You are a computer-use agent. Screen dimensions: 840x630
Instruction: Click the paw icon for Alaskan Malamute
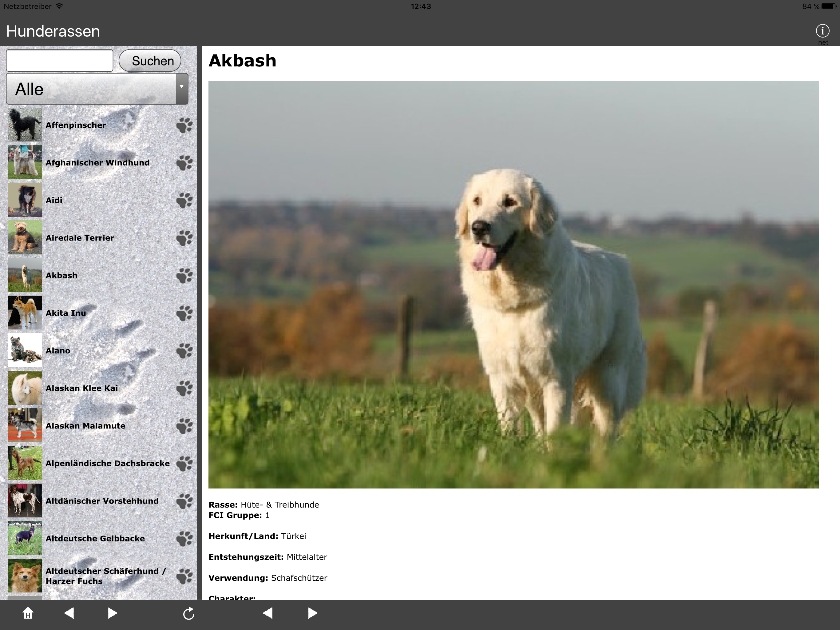coord(184,426)
